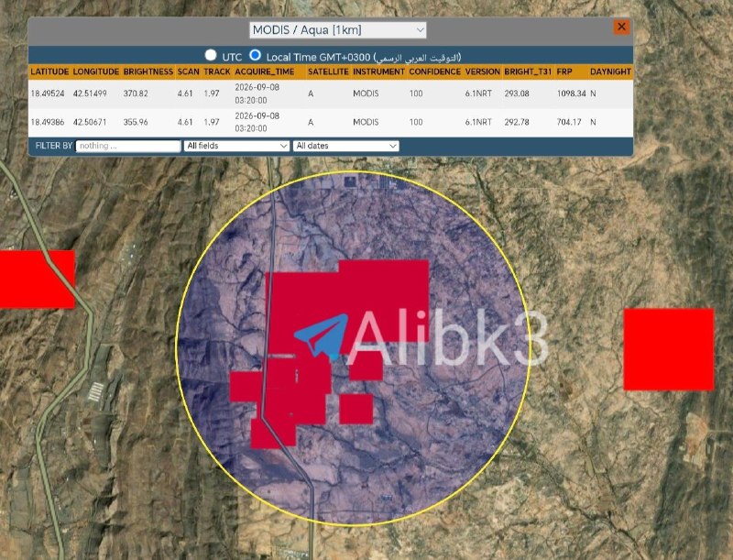Sort by the BRIGHTNESS column header
The width and height of the screenshot is (733, 560).
click(148, 72)
